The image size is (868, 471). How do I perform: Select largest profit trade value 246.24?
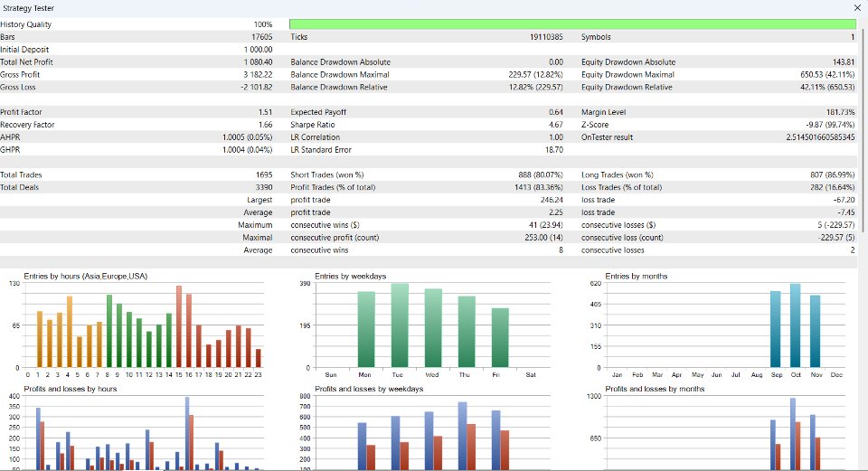[552, 200]
